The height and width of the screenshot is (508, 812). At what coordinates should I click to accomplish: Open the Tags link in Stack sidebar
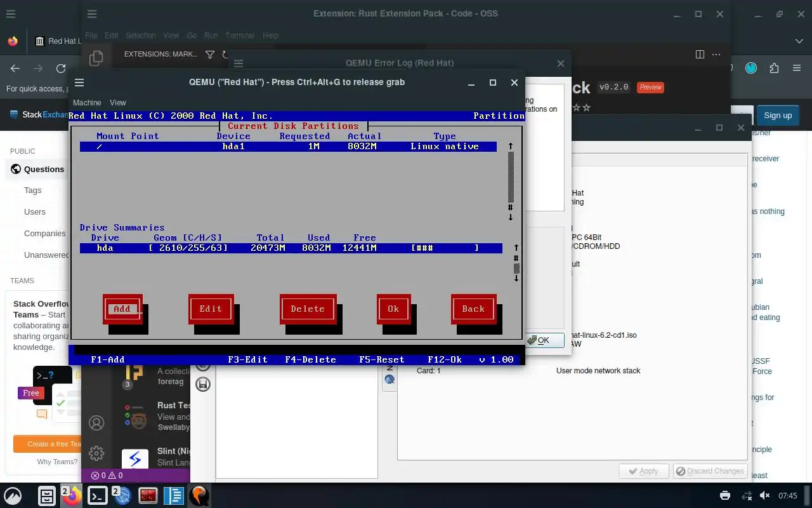pyautogui.click(x=33, y=190)
